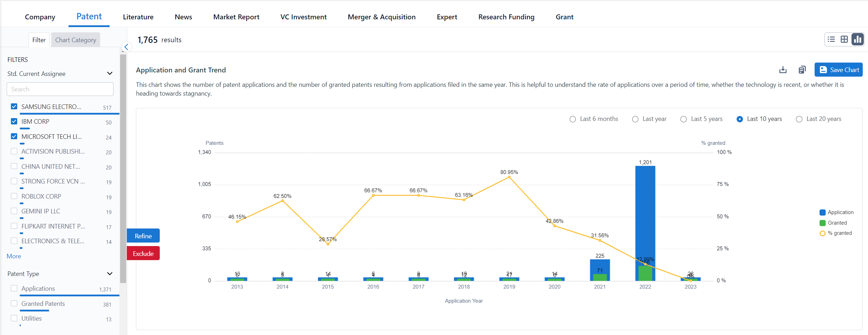Collapse Std. Current Assignee section

click(110, 73)
